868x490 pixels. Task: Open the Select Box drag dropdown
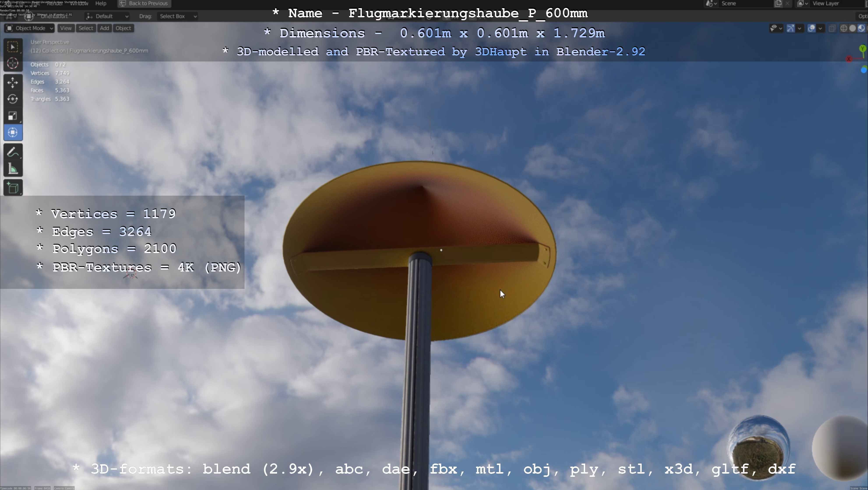pyautogui.click(x=178, y=16)
